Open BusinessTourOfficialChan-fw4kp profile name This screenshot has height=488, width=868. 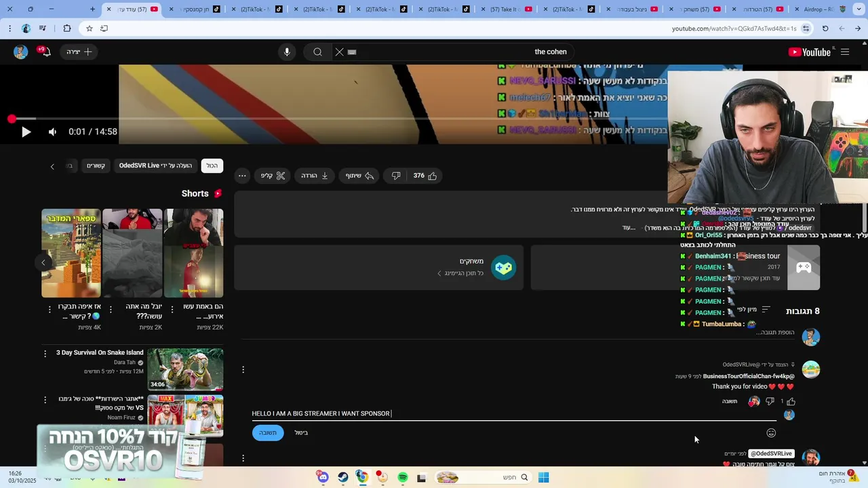(749, 376)
